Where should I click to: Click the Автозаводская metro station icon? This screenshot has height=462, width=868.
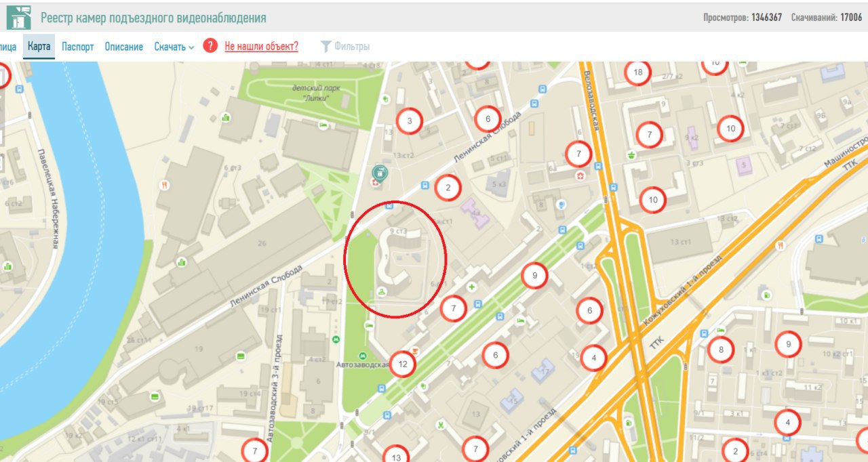pyautogui.click(x=363, y=355)
